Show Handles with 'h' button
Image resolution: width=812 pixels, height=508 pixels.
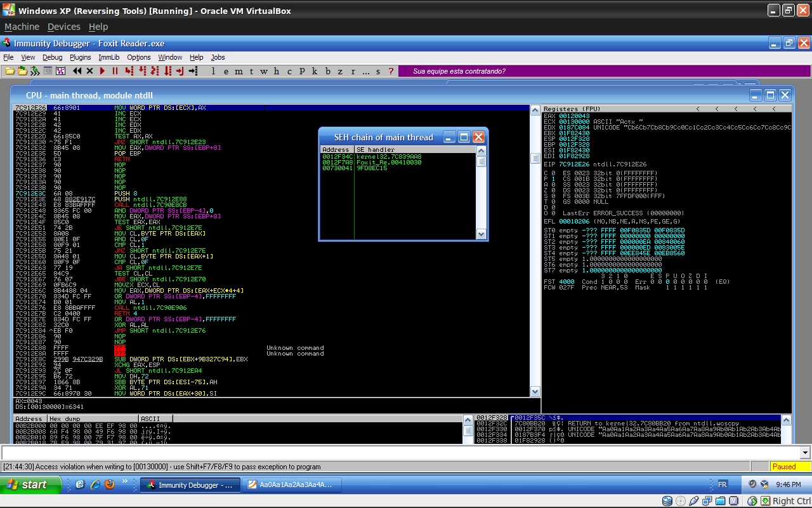click(277, 70)
